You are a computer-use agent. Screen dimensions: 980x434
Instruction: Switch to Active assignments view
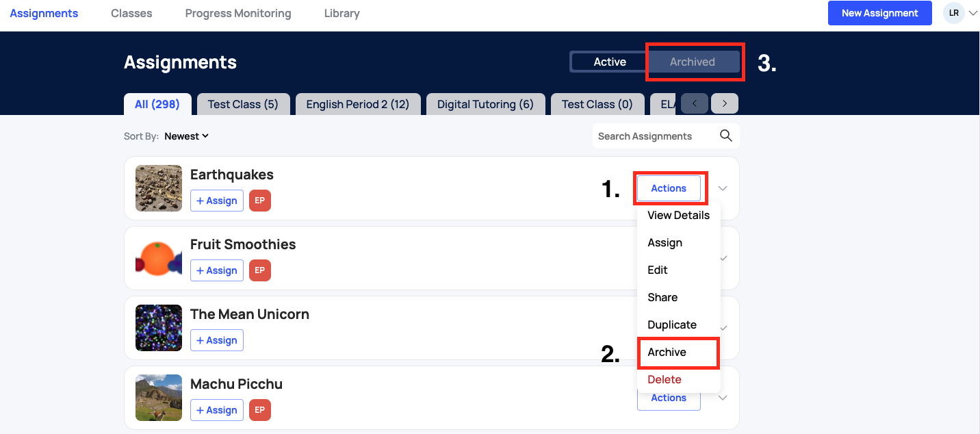point(610,62)
